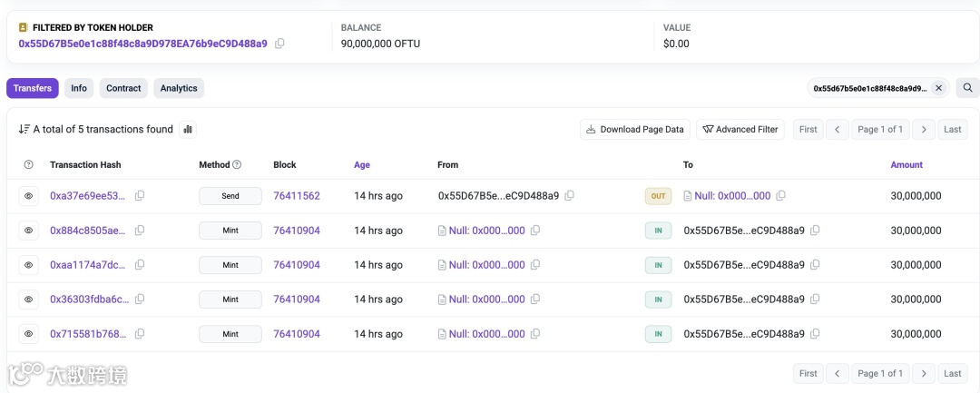The height and width of the screenshot is (393, 980).
Task: Clear the 0x55d67b5e0e1c88f48c8a9d9 filter chip
Action: click(x=938, y=88)
